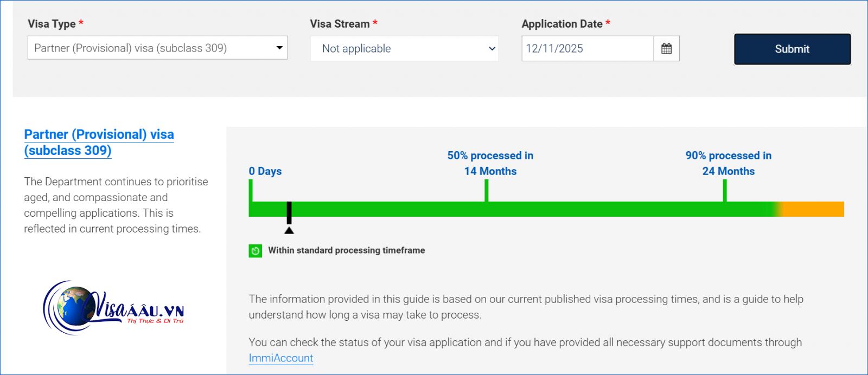Open the calendar date picker icon
Viewport: 868px width, 375px height.
[667, 48]
